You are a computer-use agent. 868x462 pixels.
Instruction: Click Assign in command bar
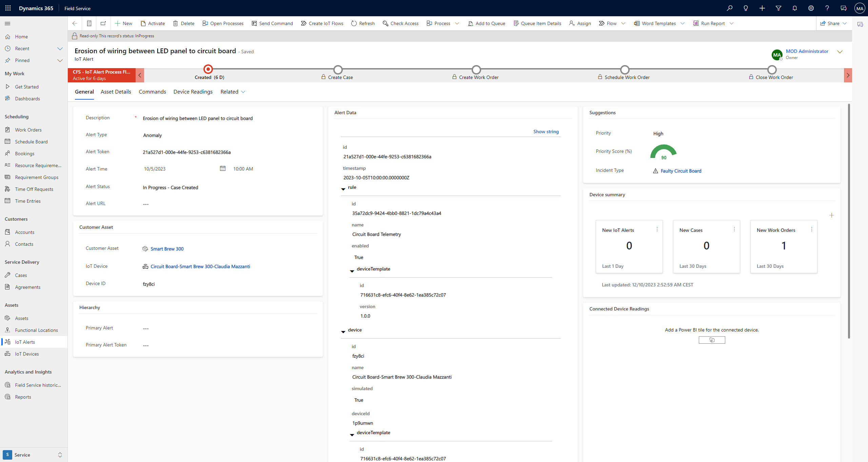point(580,23)
